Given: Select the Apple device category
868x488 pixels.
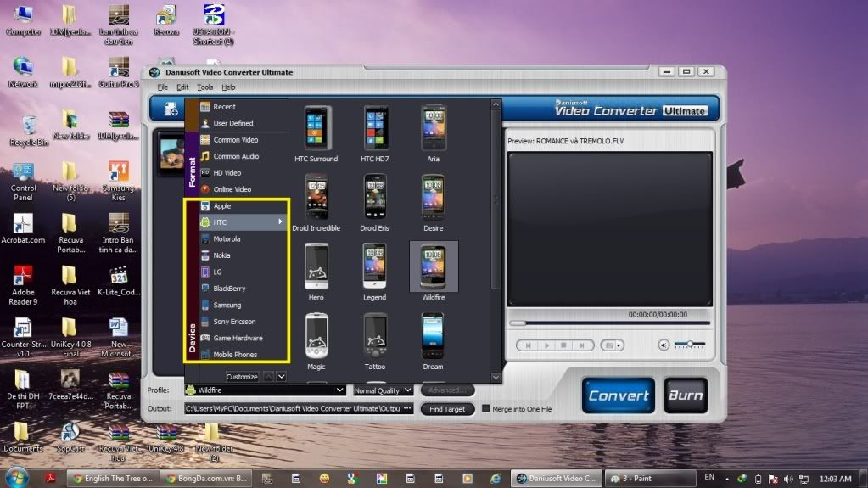Looking at the screenshot, I should (x=244, y=206).
